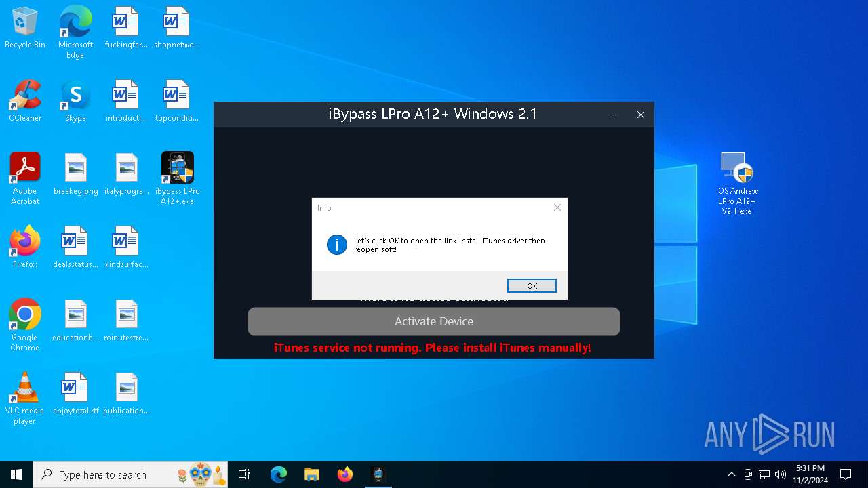Open the clock showing 5:31 PM

coord(810,474)
